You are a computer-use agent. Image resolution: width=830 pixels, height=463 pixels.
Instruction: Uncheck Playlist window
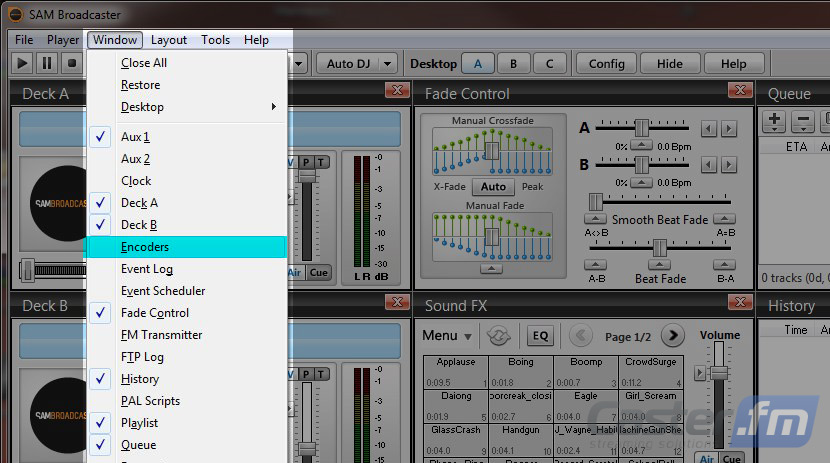[x=100, y=423]
